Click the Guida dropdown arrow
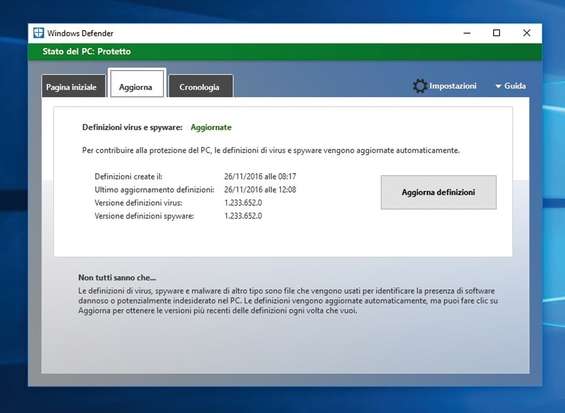565x413 pixels. [x=498, y=86]
